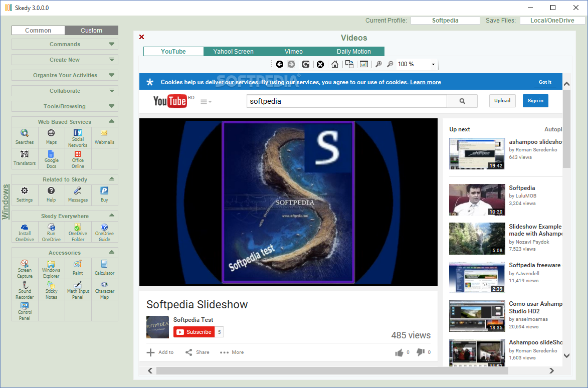Go forward in the embedded browser
This screenshot has width=588, height=388.
(x=291, y=64)
